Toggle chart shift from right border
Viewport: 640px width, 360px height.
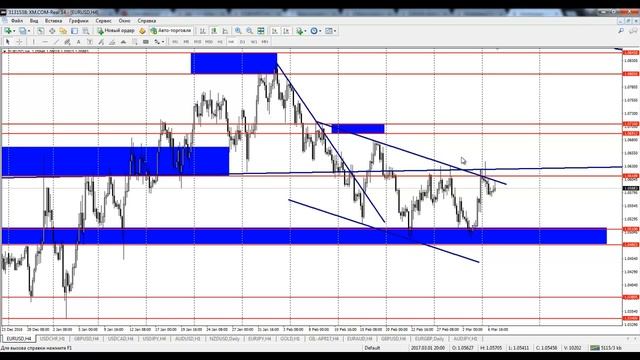click(286, 31)
